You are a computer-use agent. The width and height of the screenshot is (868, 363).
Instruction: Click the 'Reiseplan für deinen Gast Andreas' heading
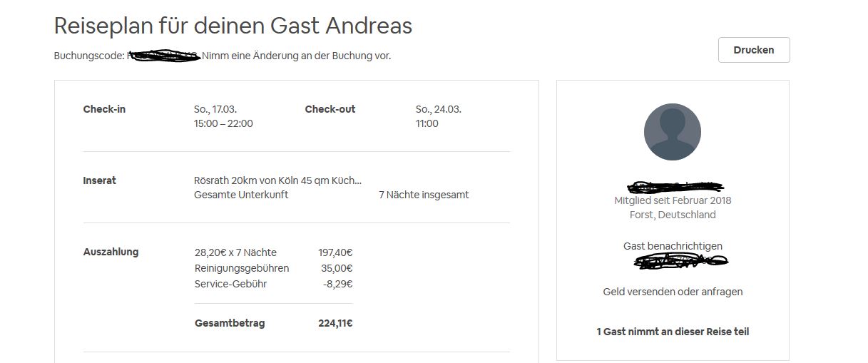pos(233,26)
